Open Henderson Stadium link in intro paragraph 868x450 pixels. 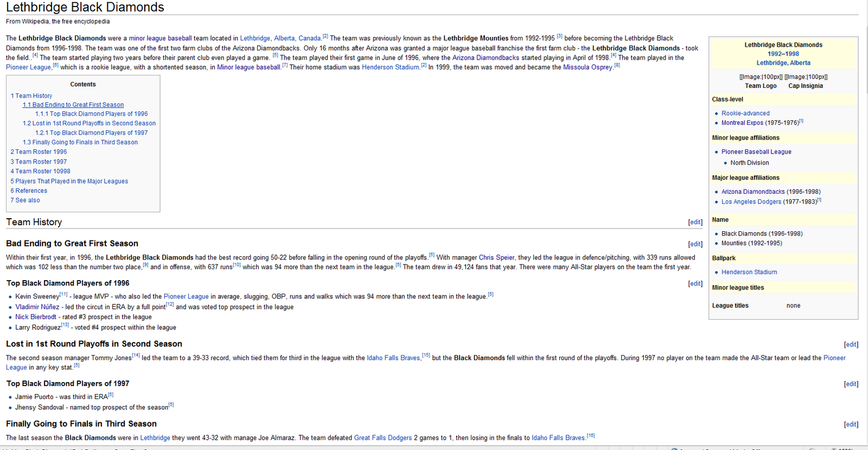click(x=391, y=67)
